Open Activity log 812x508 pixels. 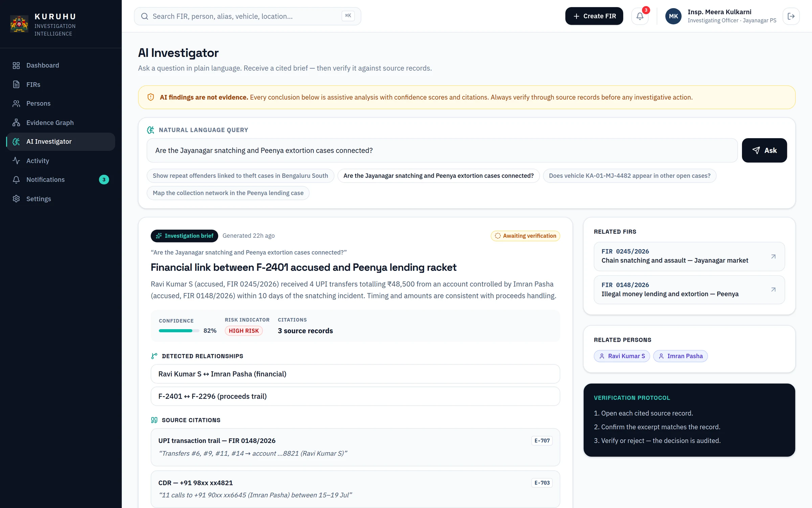click(61, 161)
